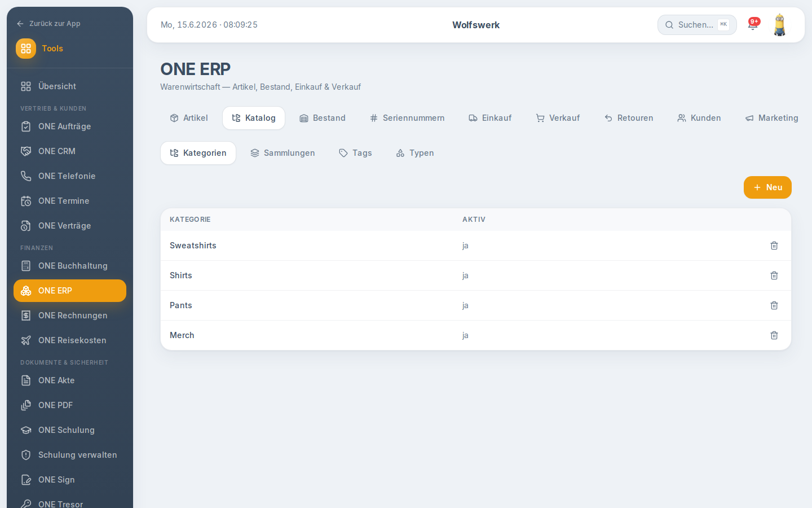Open the Sammlungen sub-tab
The width and height of the screenshot is (812, 508).
[x=283, y=153]
